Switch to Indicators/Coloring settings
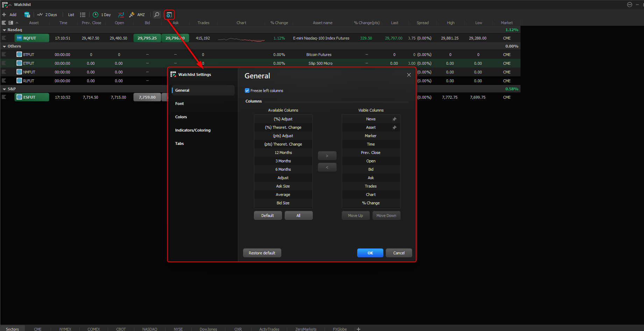 click(x=203, y=130)
